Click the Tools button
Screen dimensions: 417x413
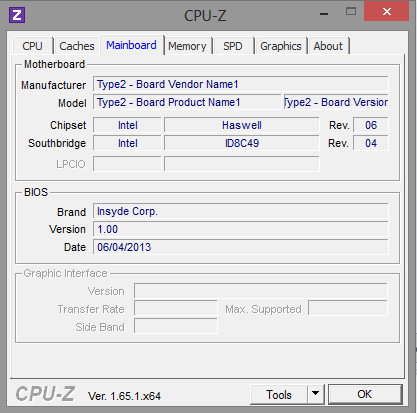point(279,394)
